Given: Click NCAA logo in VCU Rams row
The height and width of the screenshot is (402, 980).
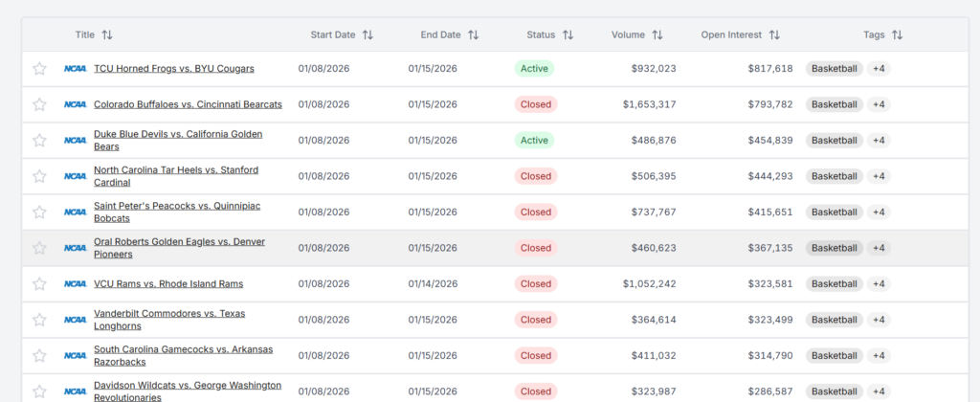Looking at the screenshot, I should pyautogui.click(x=75, y=284).
